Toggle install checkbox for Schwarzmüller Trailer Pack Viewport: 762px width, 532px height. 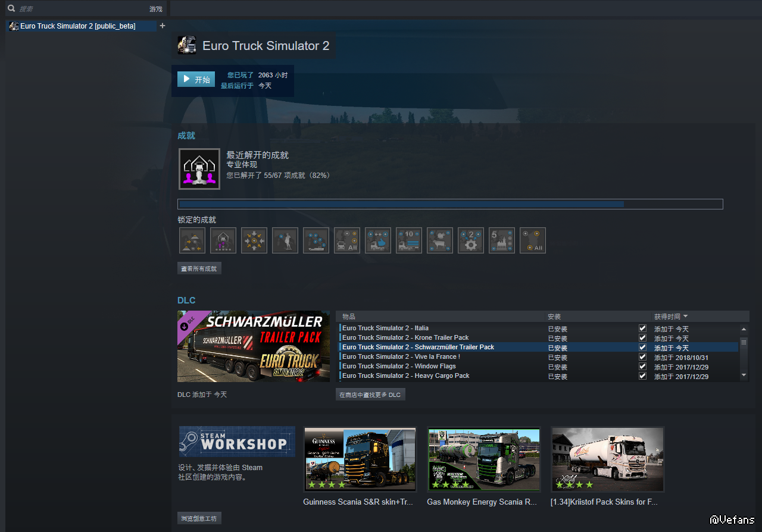pyautogui.click(x=642, y=348)
